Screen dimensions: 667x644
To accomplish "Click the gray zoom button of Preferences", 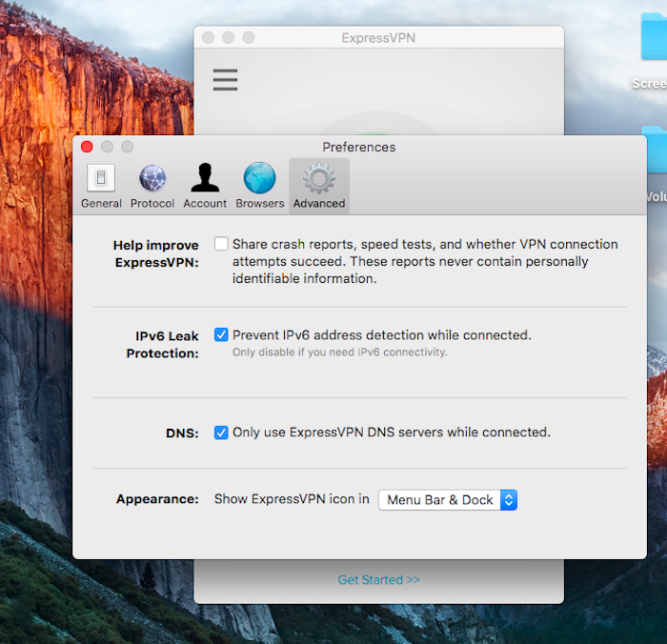I will (127, 147).
